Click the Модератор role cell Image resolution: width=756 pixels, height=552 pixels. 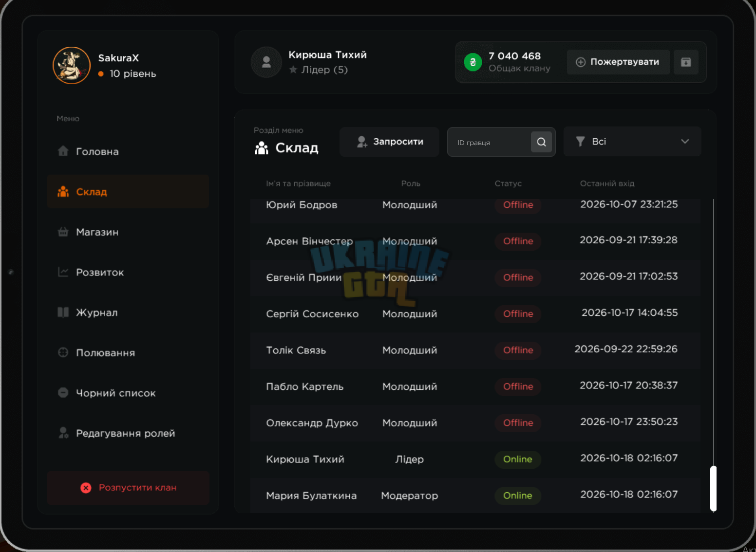410,496
